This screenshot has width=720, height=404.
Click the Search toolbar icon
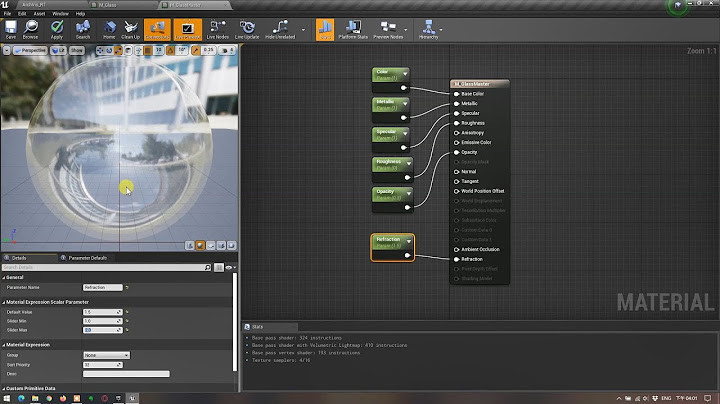[83, 30]
